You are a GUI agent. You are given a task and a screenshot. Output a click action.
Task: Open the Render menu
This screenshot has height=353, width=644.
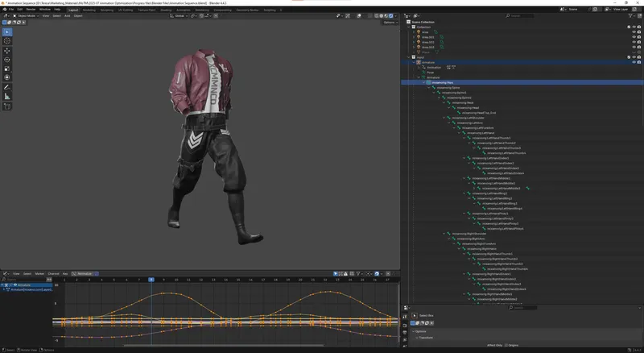31,9
